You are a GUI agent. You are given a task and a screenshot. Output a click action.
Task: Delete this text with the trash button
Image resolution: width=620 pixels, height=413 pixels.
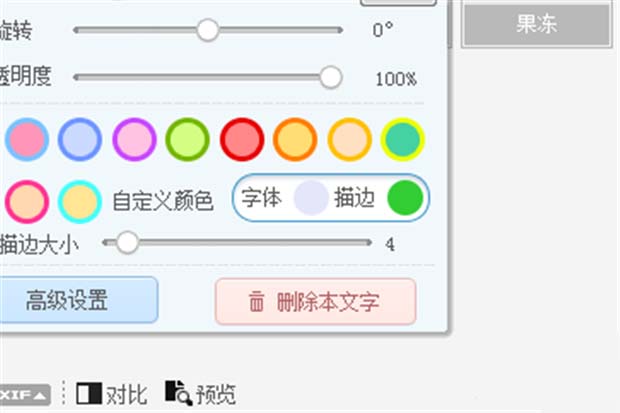[315, 301]
